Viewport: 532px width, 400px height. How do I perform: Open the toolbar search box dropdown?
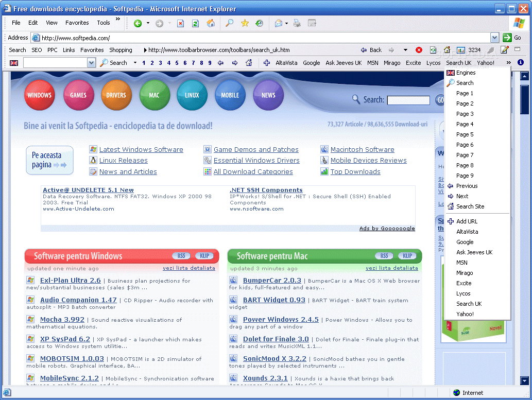91,63
